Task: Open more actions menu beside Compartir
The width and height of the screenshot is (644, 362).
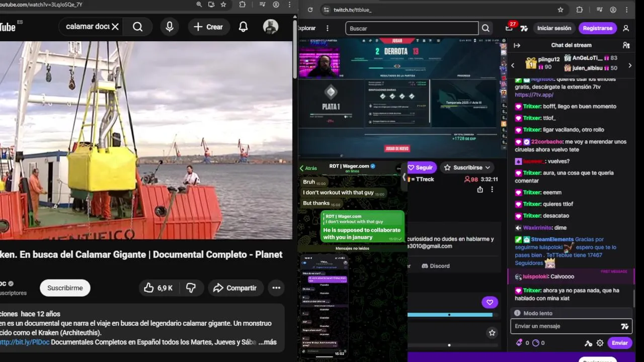Action: [276, 288]
